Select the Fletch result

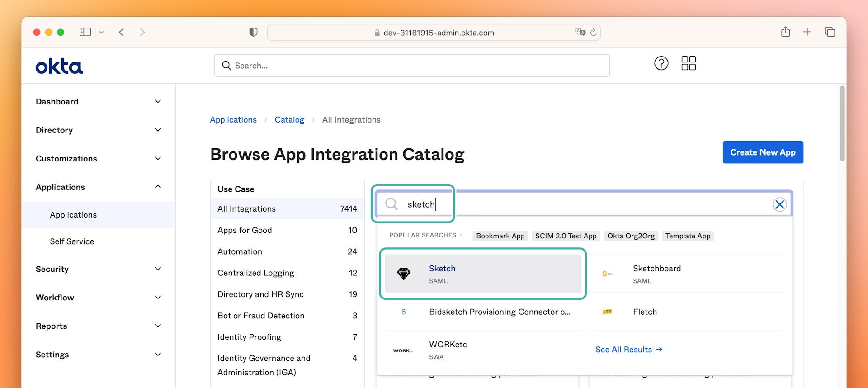[x=687, y=312]
